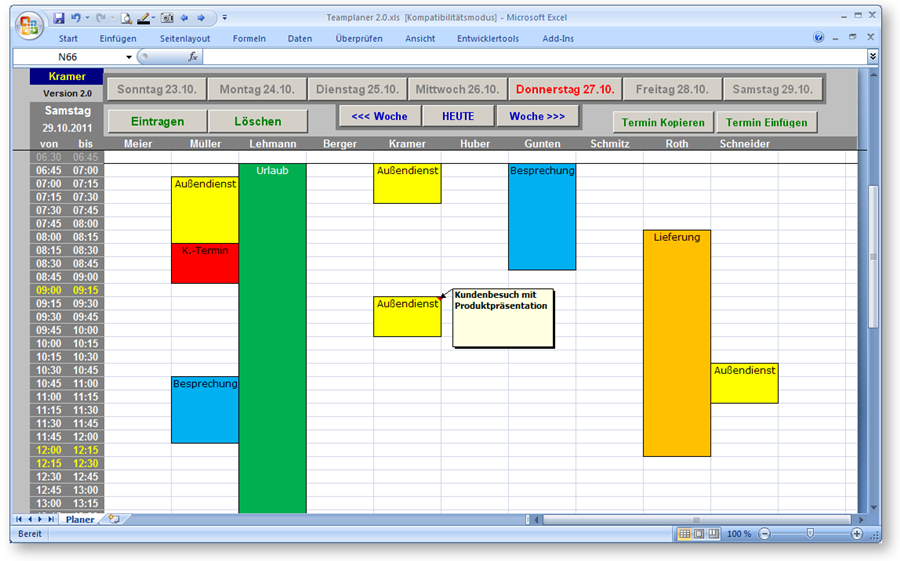Switch to Page Break Preview
Screen dimensions: 900x561
tap(713, 533)
